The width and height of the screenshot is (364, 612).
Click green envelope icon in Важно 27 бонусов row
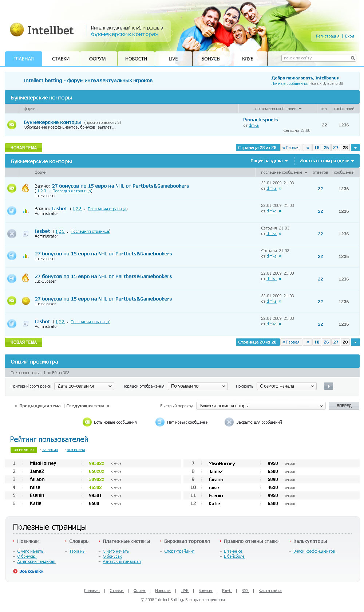[12, 188]
